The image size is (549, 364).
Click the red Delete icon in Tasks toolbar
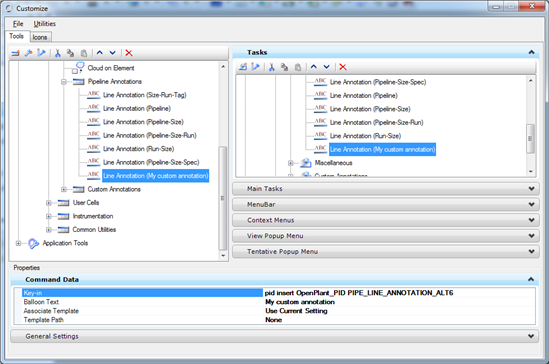pos(343,67)
